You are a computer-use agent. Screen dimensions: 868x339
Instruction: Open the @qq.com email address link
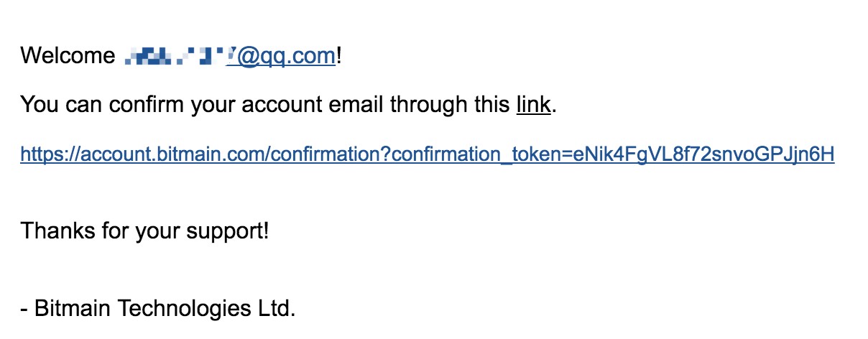(x=281, y=56)
